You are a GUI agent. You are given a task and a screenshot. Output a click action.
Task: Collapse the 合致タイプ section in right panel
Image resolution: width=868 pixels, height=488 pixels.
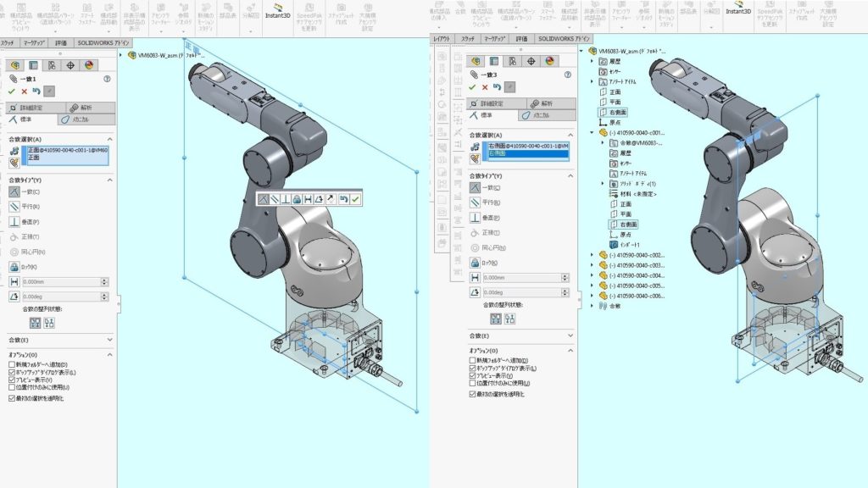(570, 180)
